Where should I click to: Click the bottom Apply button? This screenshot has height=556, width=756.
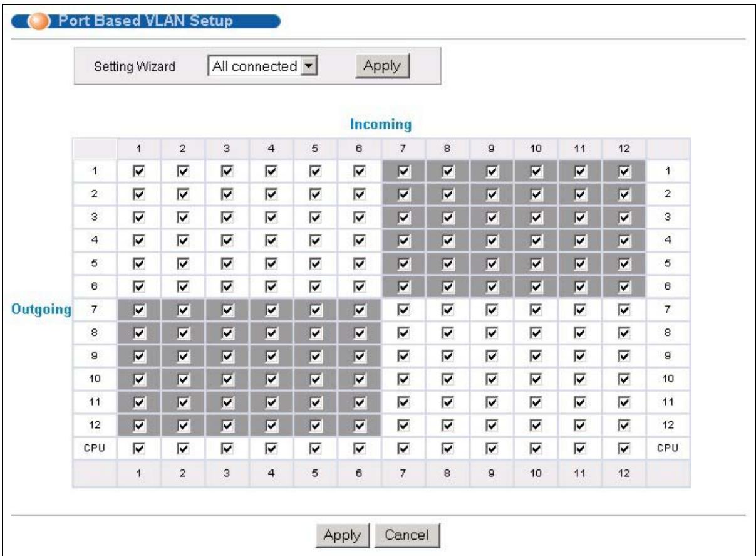pos(341,535)
